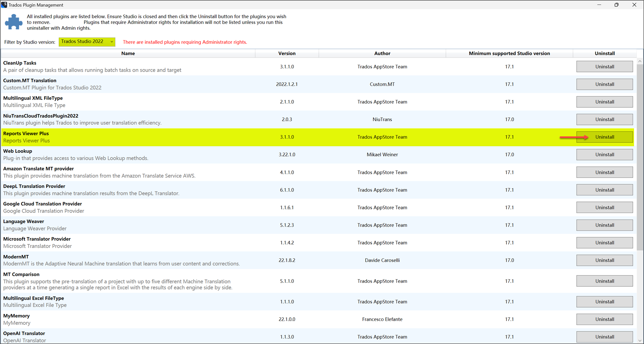The image size is (644, 344).
Task: Click version 22.1.8.2 of ModernMT
Action: pyautogui.click(x=287, y=260)
